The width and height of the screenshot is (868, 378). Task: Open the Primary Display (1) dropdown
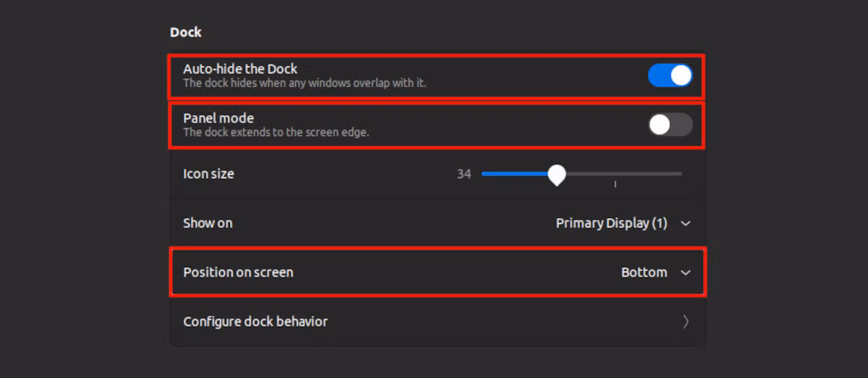611,223
